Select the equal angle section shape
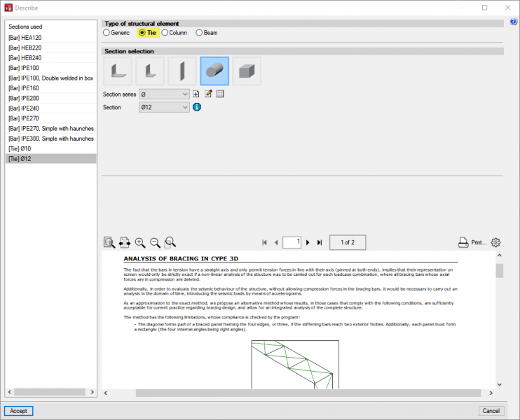 pos(118,71)
